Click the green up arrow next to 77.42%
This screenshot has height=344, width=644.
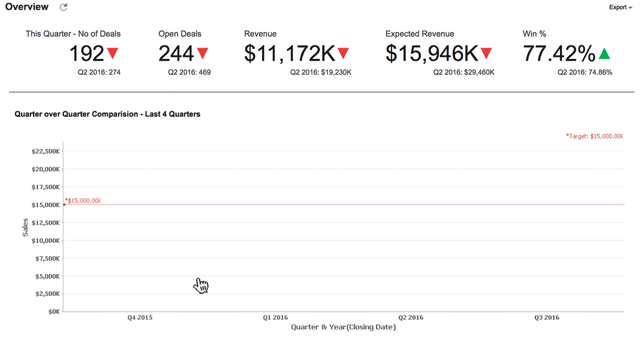[604, 54]
